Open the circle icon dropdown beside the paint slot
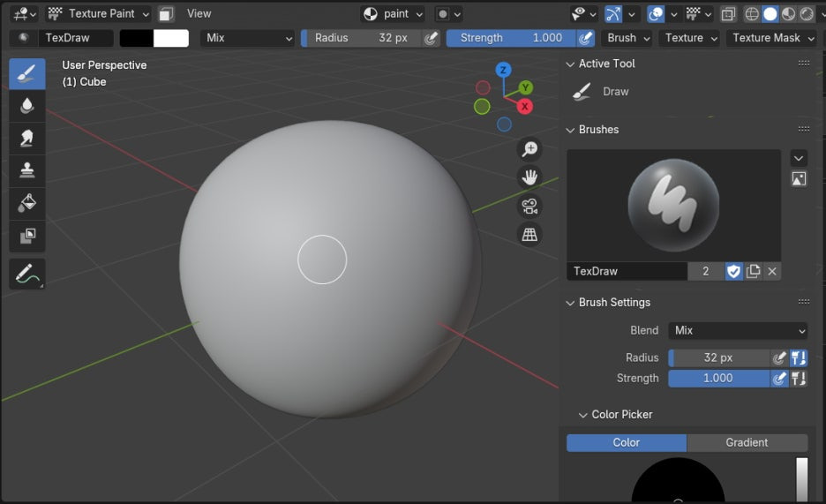This screenshot has width=826, height=504. pyautogui.click(x=449, y=14)
